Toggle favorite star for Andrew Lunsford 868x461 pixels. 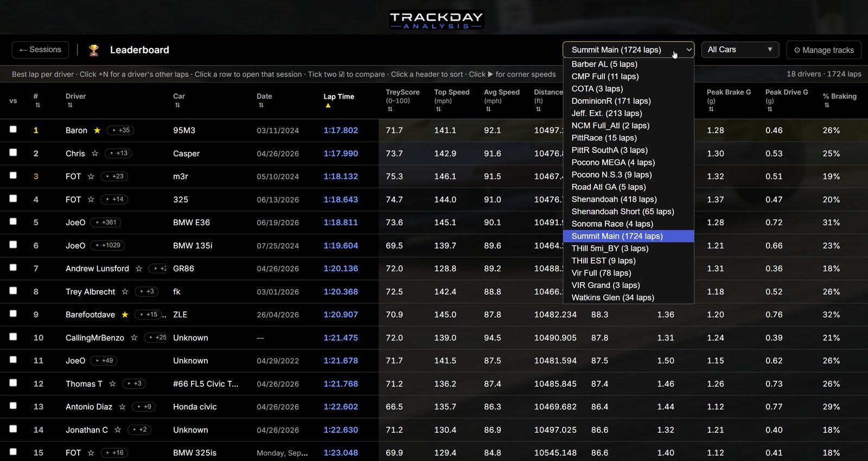(x=139, y=268)
